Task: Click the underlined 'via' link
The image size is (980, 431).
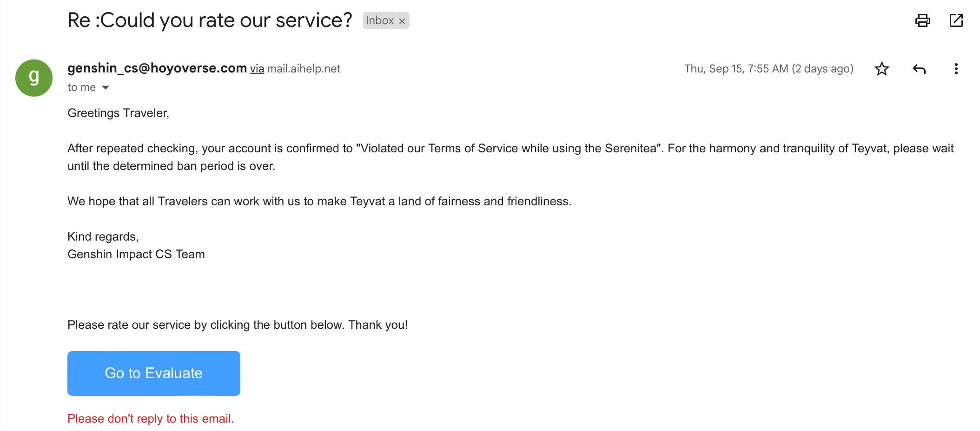Action: click(257, 69)
